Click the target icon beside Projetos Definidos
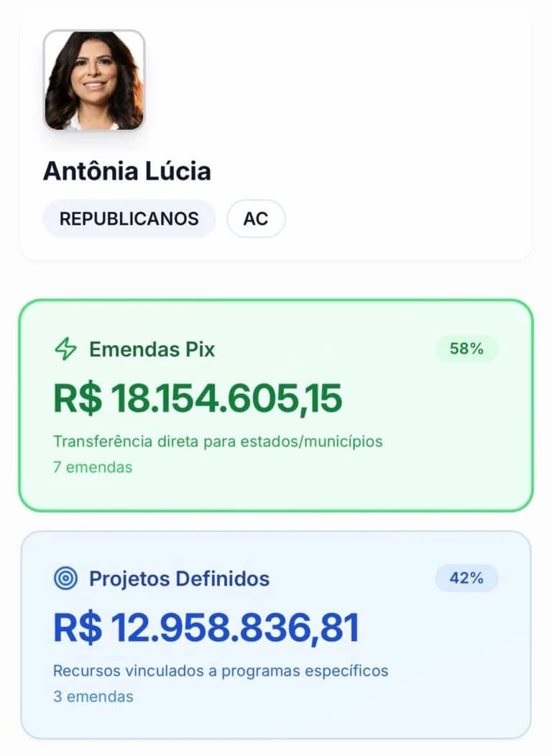 65,578
